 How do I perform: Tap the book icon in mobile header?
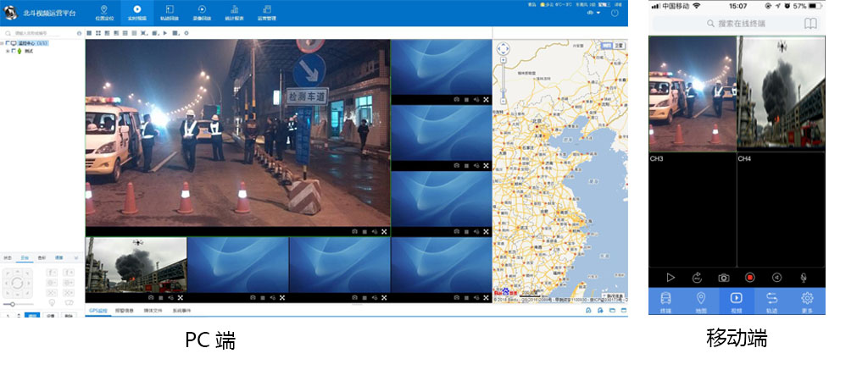click(x=810, y=24)
